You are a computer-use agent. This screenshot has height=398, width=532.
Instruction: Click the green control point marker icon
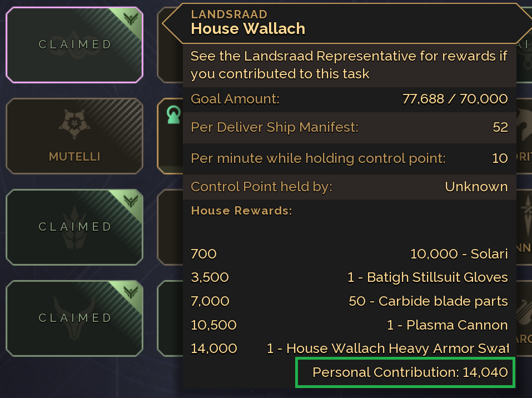[x=173, y=115]
